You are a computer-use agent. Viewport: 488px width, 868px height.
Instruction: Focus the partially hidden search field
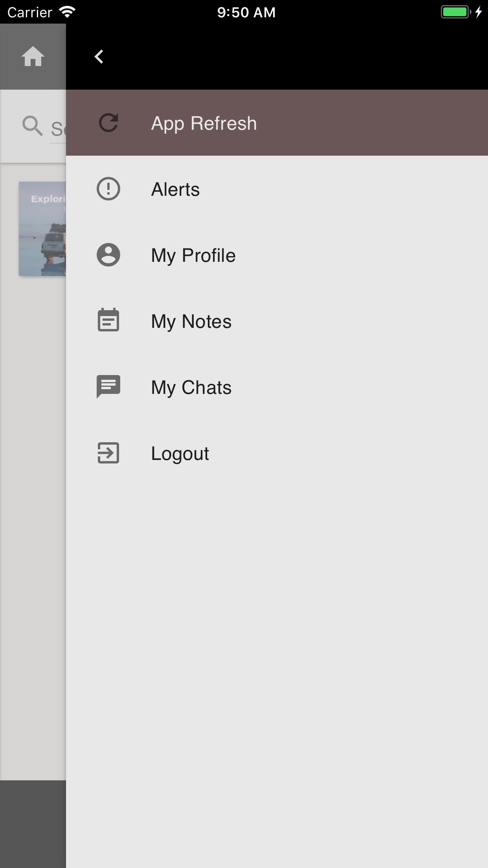coord(58,129)
